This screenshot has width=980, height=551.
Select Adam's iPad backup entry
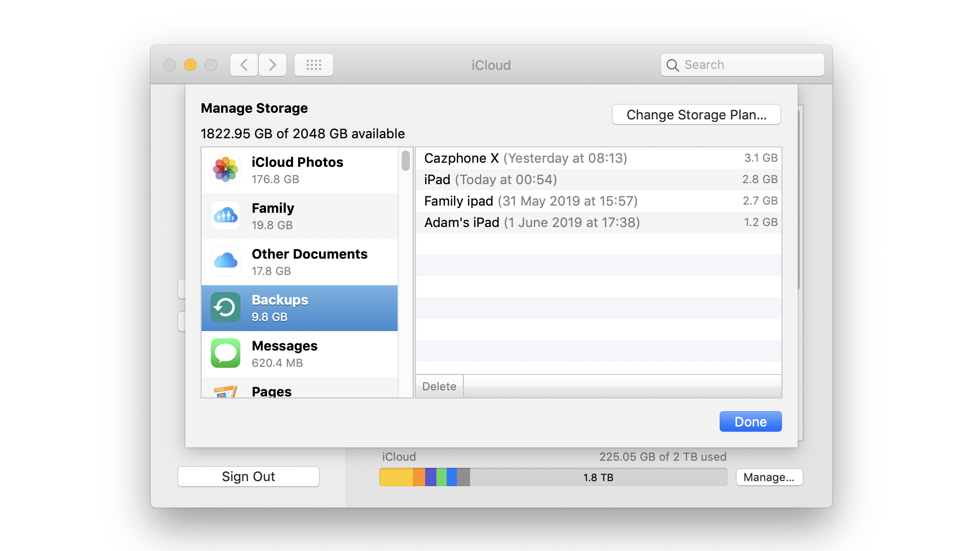tap(596, 222)
